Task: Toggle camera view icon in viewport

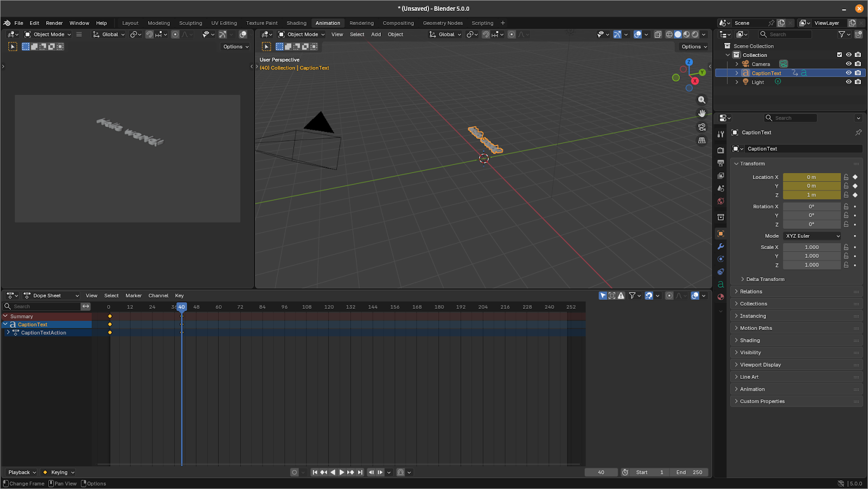Action: [701, 127]
